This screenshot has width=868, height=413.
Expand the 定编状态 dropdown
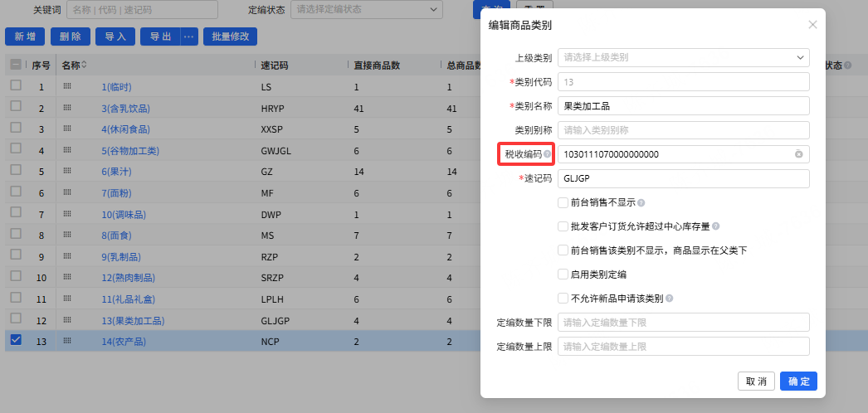[x=367, y=10]
